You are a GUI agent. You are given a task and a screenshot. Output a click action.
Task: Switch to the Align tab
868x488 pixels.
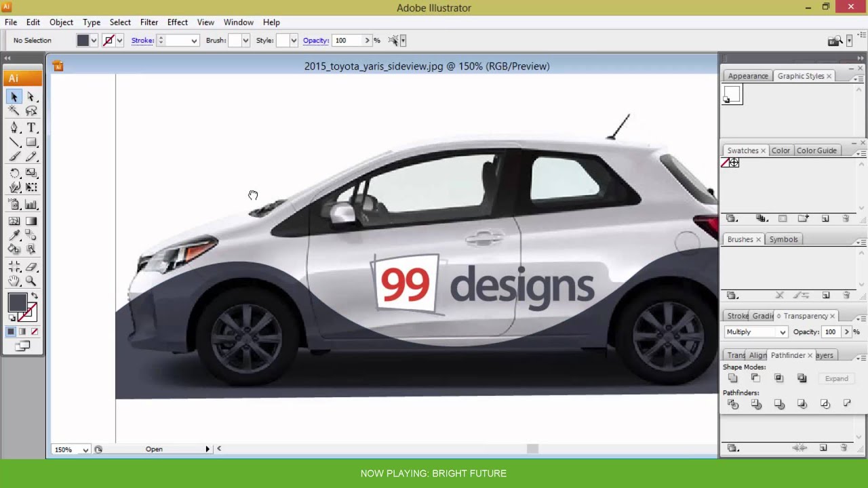757,355
